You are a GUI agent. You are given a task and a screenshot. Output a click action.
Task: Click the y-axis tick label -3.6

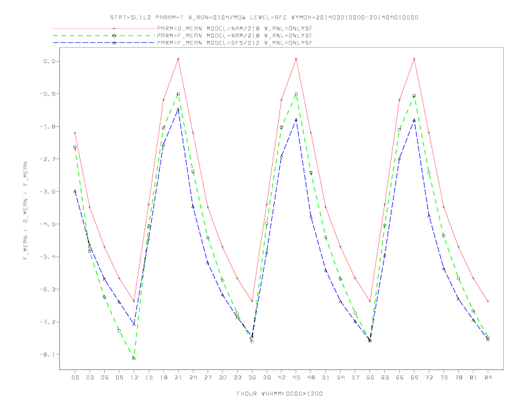[x=47, y=191]
